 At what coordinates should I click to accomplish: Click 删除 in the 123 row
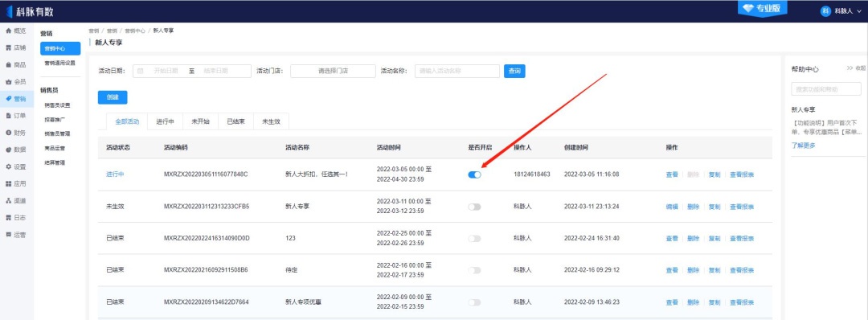(693, 239)
